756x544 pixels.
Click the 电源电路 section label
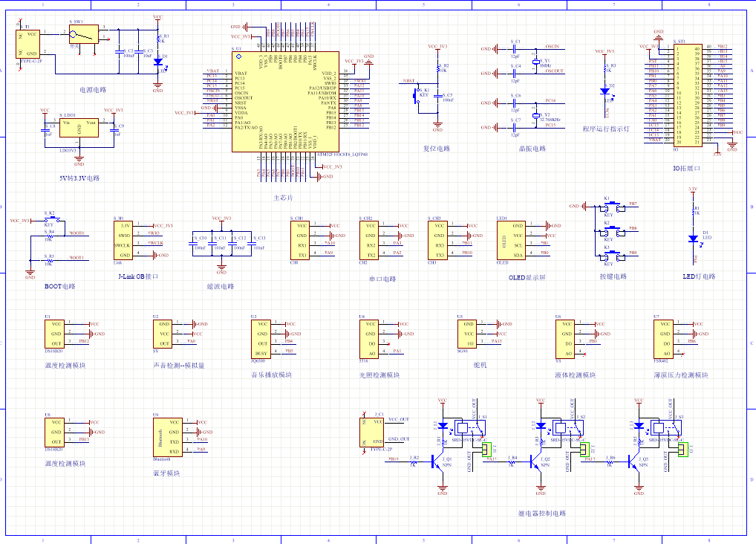(93, 90)
